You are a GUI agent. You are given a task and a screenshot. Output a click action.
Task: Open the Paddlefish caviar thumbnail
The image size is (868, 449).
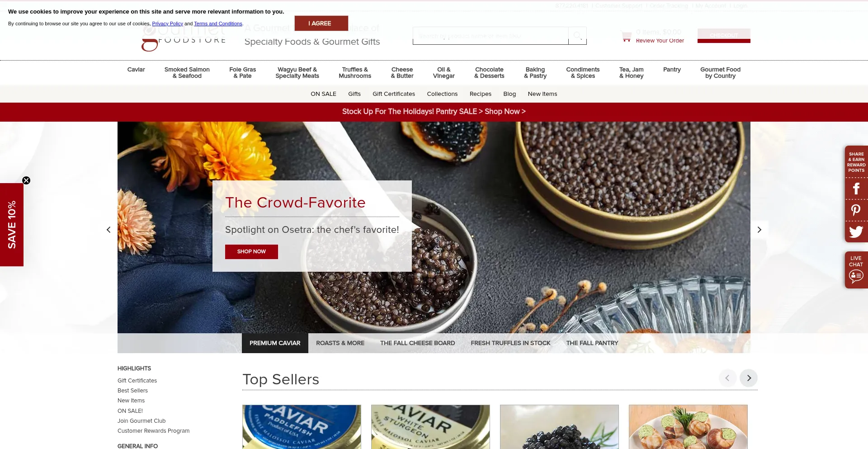[302, 427]
